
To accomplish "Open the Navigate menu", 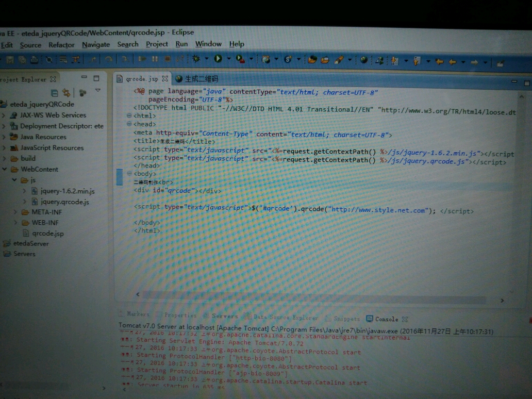I will (96, 44).
